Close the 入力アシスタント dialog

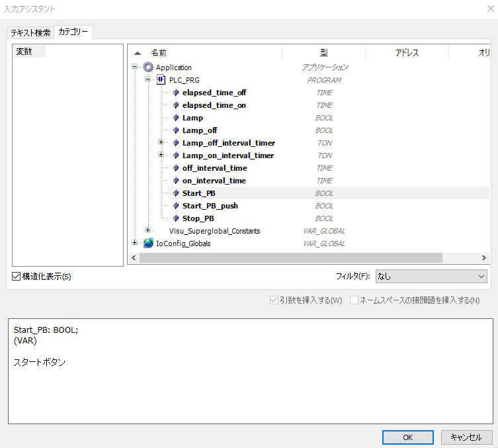tap(490, 9)
